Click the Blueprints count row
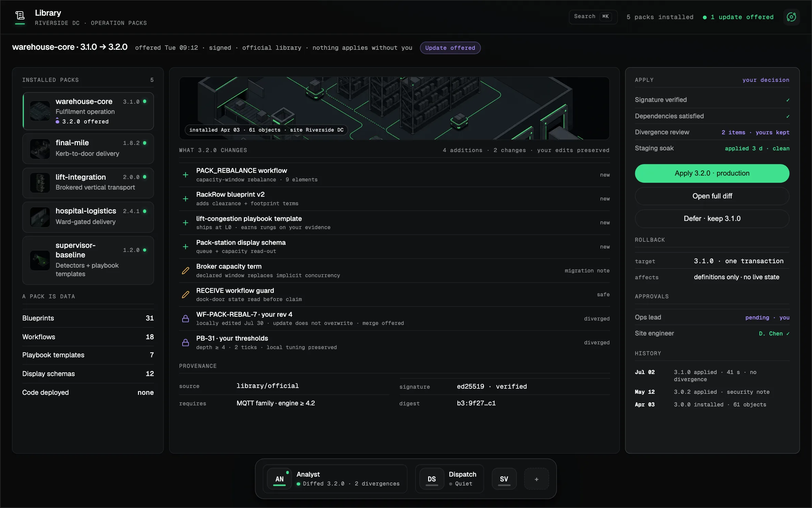The height and width of the screenshot is (508, 812). 88,318
